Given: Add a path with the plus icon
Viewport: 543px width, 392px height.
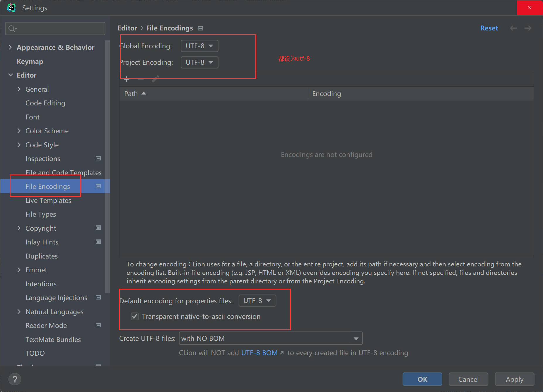Looking at the screenshot, I should click(127, 79).
